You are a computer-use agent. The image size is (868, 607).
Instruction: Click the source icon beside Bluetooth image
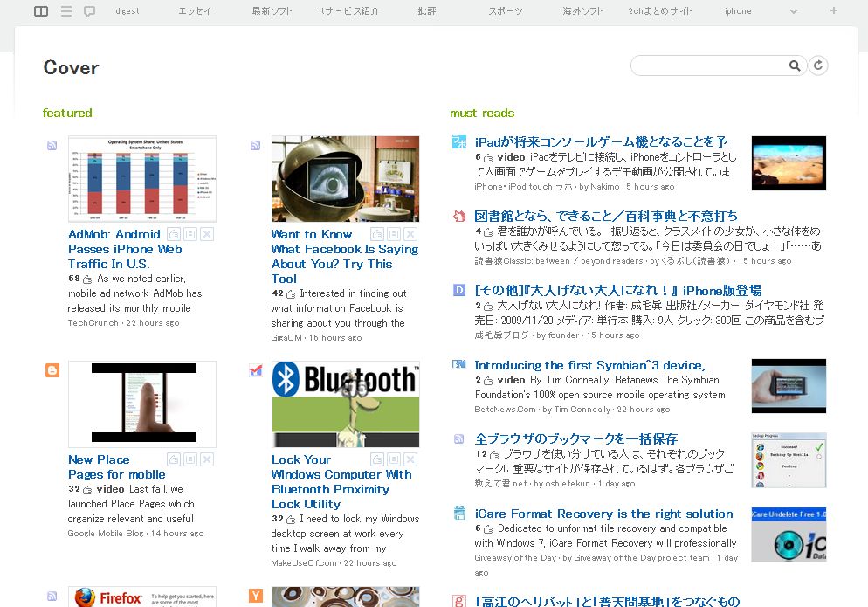pyautogui.click(x=255, y=370)
